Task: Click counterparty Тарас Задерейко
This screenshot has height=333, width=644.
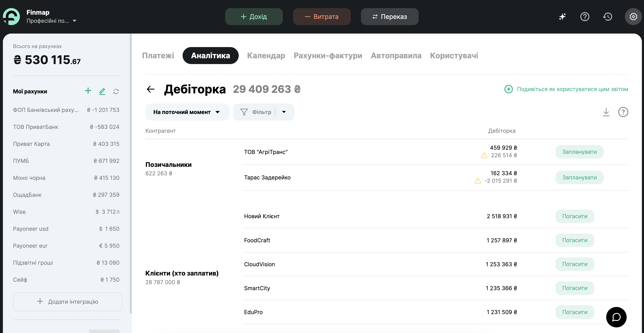Action: click(267, 177)
